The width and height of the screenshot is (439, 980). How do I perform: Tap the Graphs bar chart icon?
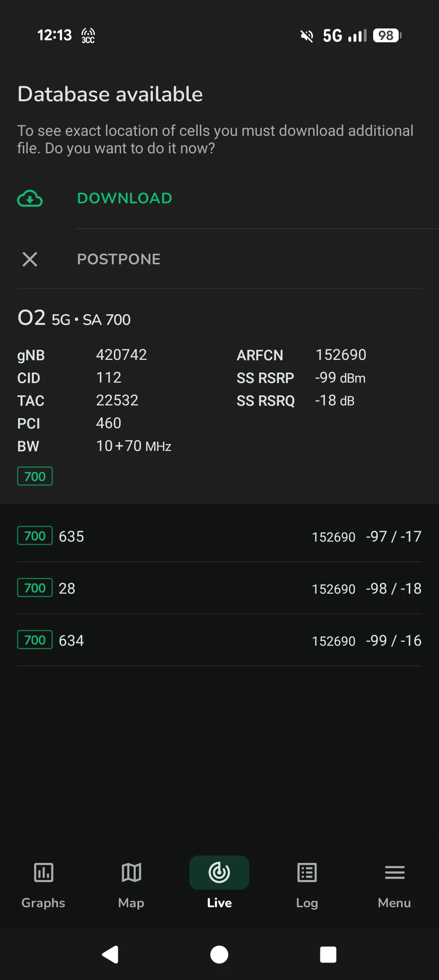click(x=43, y=872)
